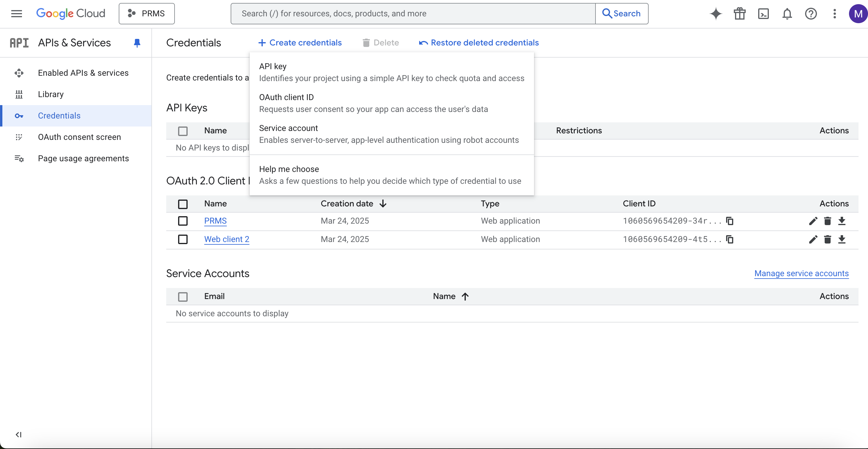868x449 pixels.
Task: Open Manage service accounts link
Action: coord(802,273)
